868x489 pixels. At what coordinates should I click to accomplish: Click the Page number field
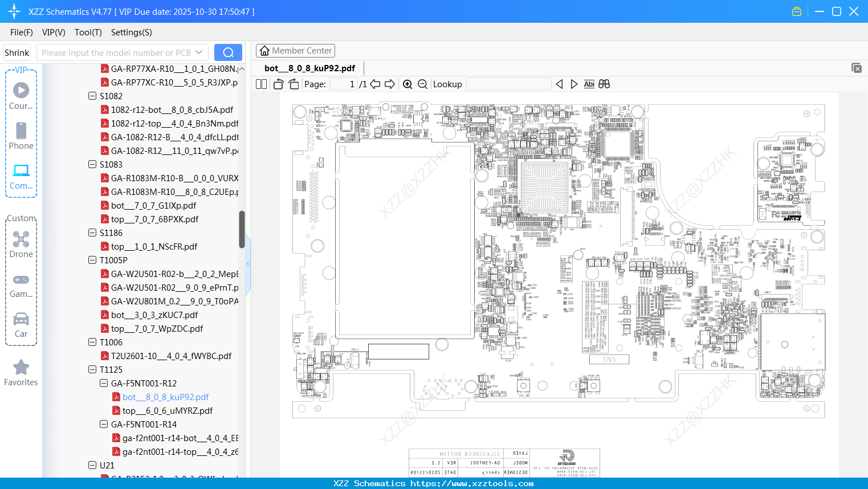click(344, 84)
